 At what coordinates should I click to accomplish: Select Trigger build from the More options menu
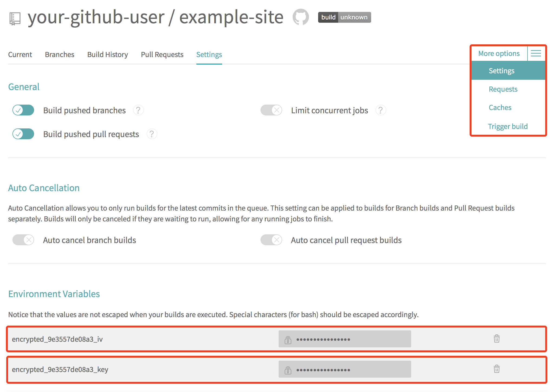tap(508, 126)
